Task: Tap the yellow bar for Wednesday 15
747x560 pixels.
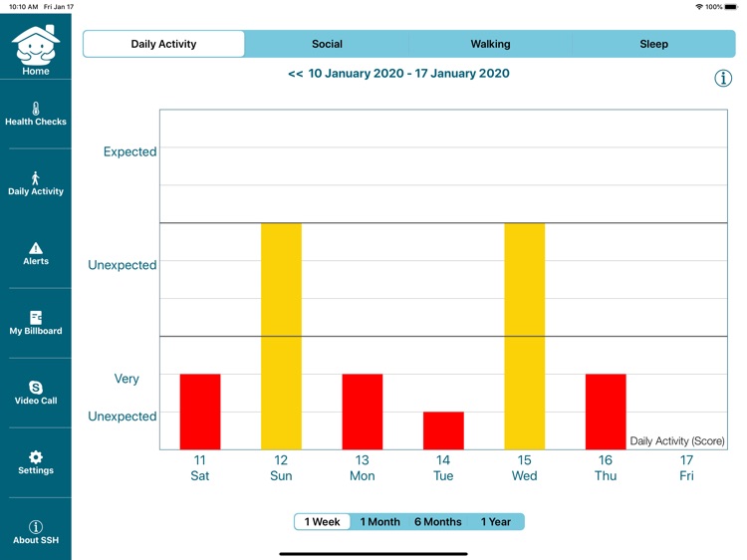Action: coord(525,337)
